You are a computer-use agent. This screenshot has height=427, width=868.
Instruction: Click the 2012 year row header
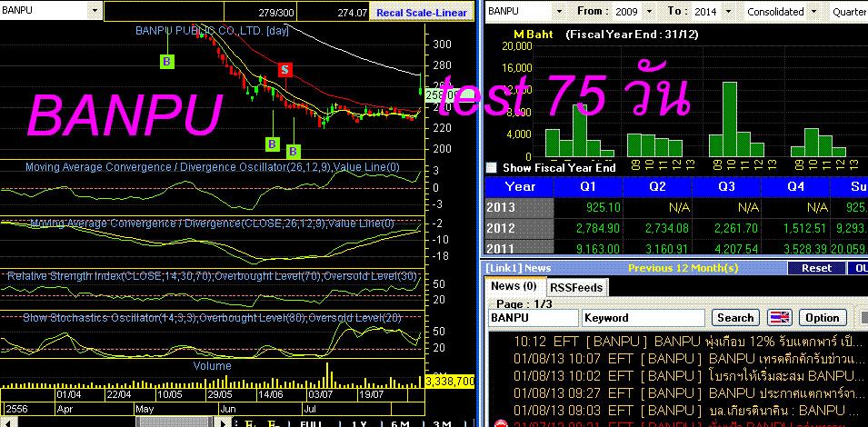[519, 228]
